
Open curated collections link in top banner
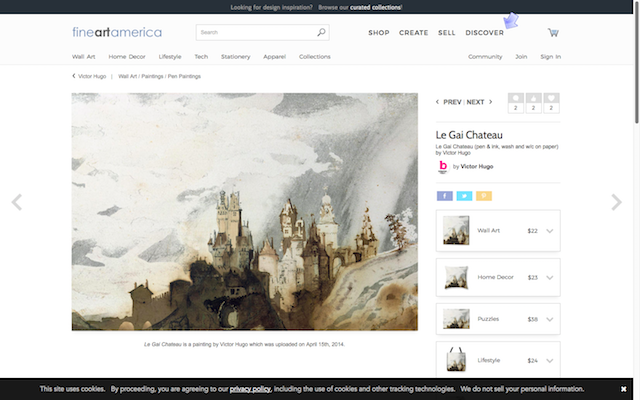click(375, 7)
